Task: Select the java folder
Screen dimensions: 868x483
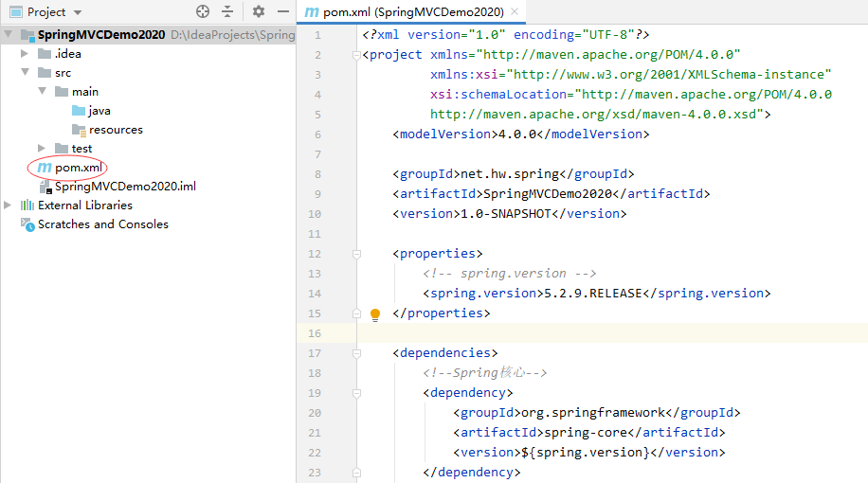Action: click(x=99, y=111)
